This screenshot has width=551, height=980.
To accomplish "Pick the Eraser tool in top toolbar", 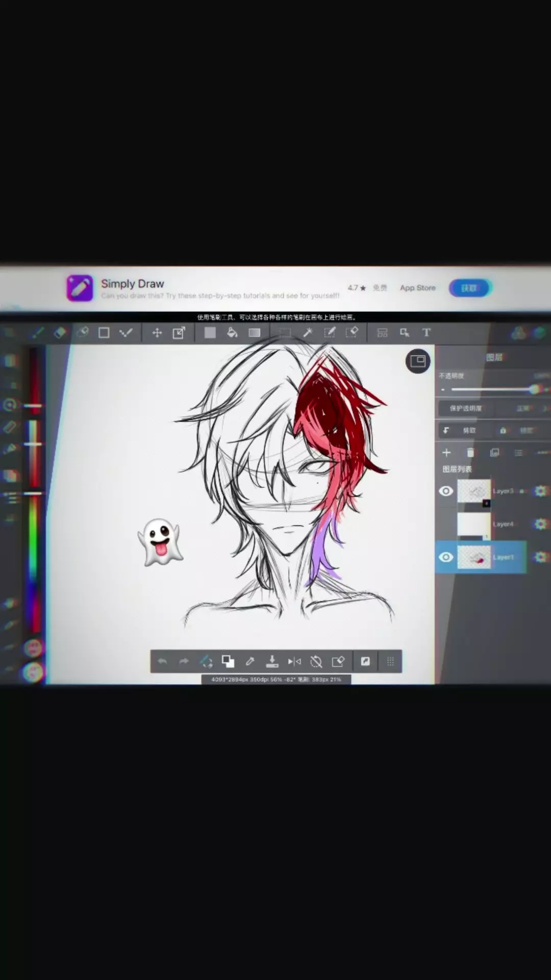I will tap(60, 333).
